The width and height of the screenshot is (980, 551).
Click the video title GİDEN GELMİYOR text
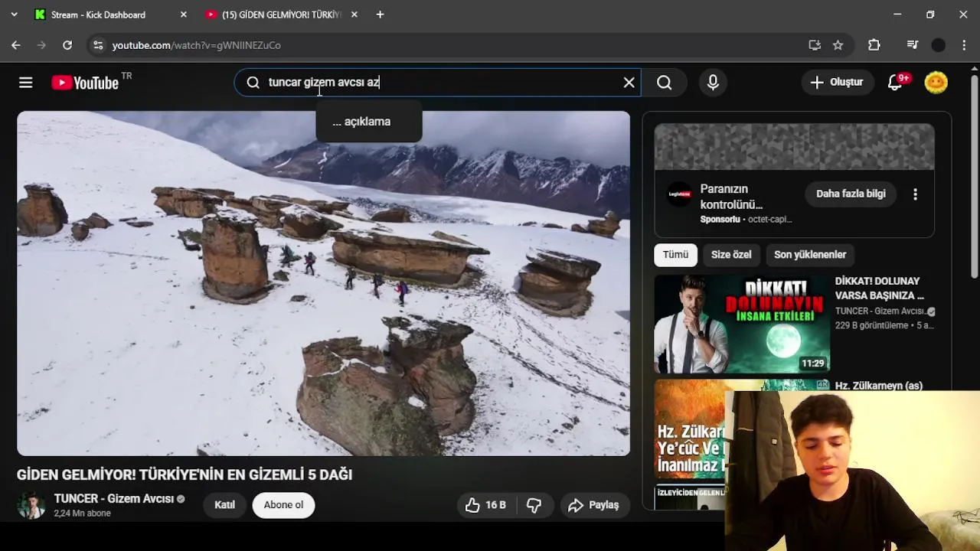coord(185,474)
